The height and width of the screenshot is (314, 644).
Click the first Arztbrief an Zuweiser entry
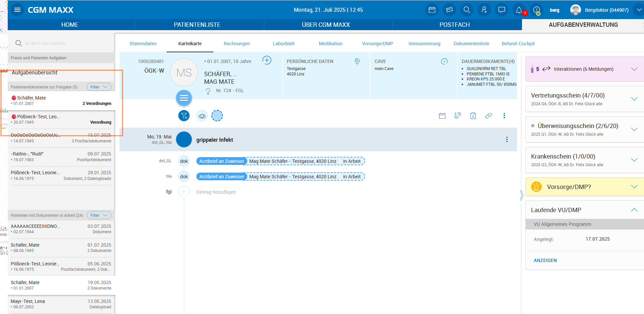(221, 161)
